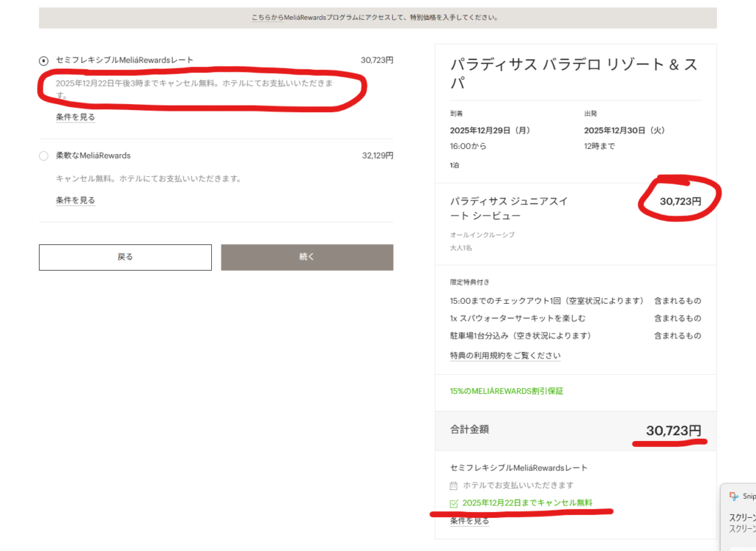
Task: Open 条件を見る in the booking summary panel
Action: coord(470,521)
